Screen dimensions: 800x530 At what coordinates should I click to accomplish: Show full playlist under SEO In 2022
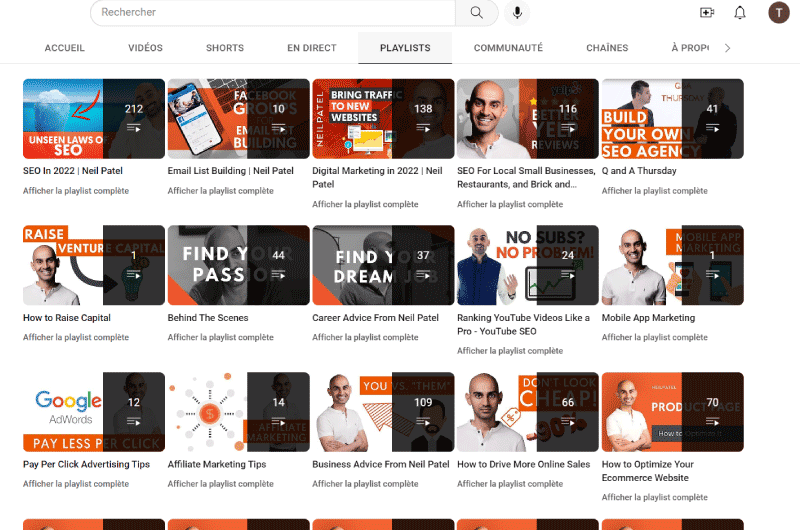click(76, 191)
